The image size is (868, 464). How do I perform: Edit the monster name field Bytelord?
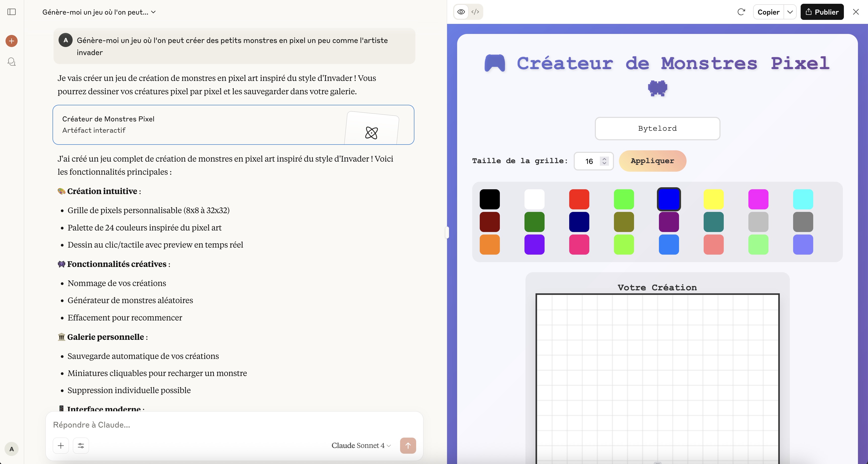[x=657, y=128]
